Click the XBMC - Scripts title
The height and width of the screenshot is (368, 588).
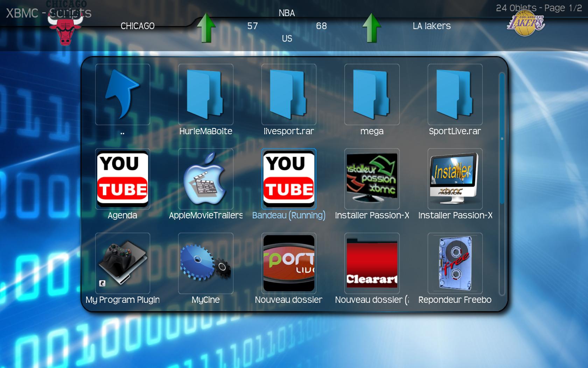pos(49,13)
